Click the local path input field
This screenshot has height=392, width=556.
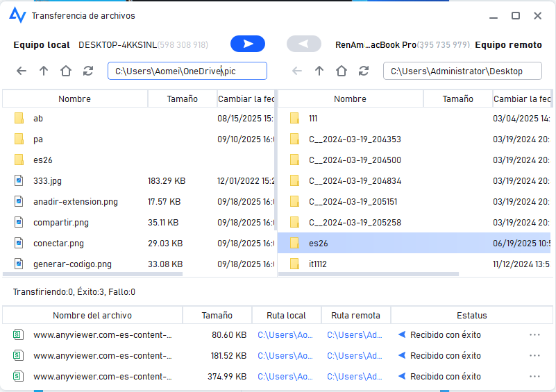tap(187, 71)
